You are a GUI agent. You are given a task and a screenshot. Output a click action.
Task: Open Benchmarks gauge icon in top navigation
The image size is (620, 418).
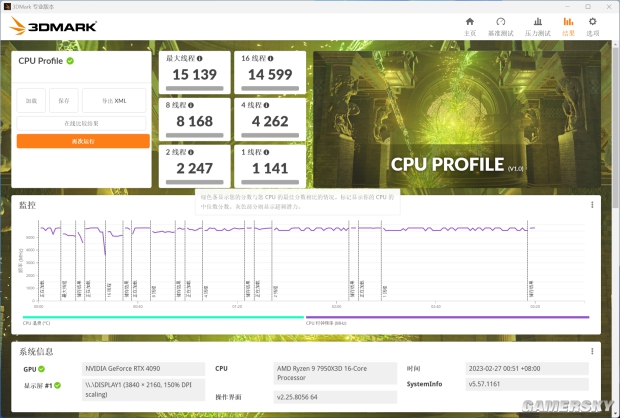(501, 21)
